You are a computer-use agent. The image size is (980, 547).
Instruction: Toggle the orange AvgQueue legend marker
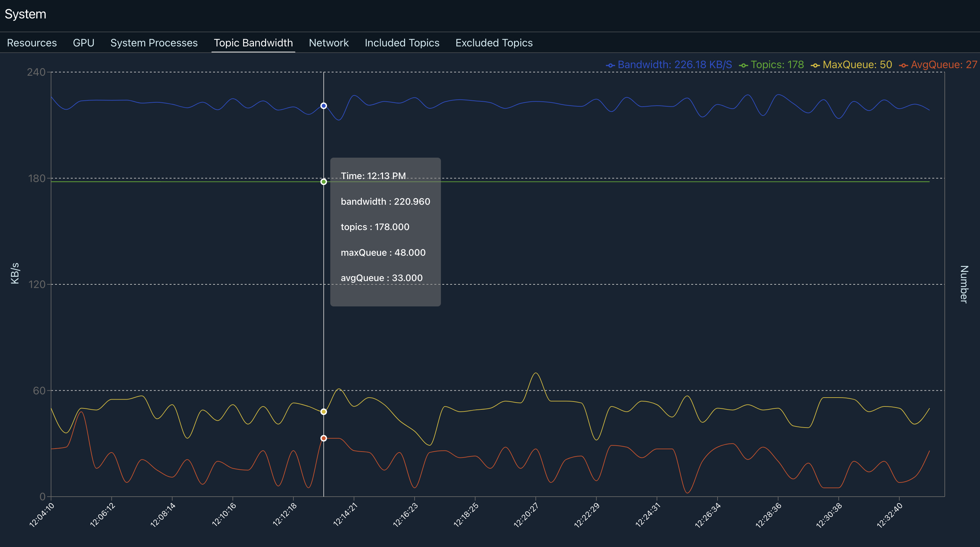point(904,65)
